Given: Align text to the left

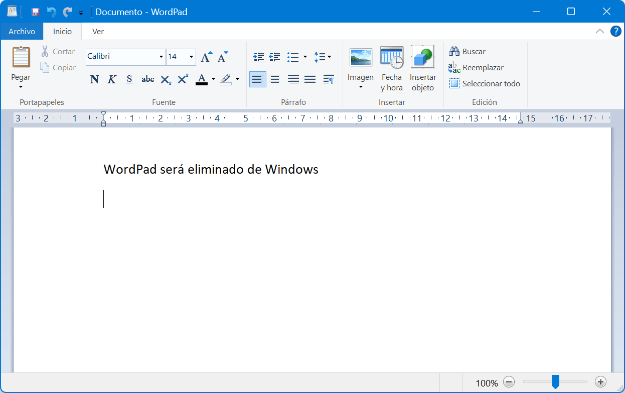Looking at the screenshot, I should [x=257, y=79].
